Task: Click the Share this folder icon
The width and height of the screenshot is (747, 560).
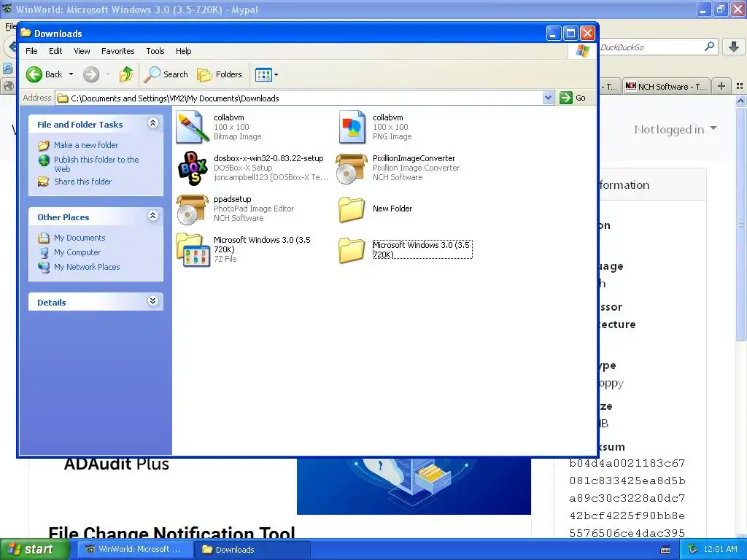Action: coord(44,182)
